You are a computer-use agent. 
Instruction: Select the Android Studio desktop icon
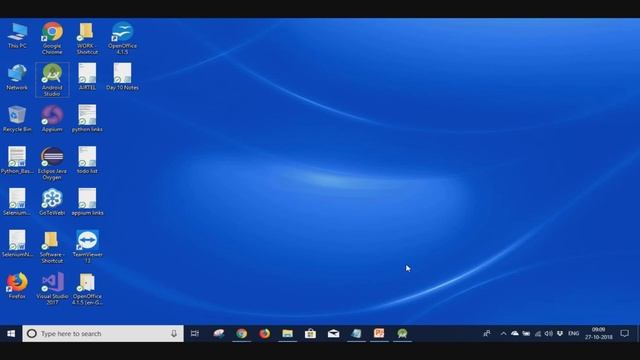52,80
